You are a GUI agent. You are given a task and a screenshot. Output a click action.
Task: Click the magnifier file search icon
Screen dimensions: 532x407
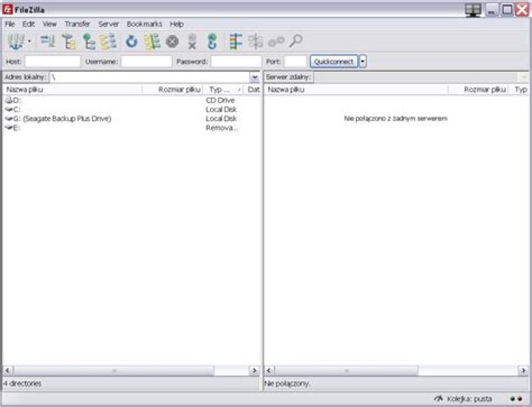[x=296, y=41]
